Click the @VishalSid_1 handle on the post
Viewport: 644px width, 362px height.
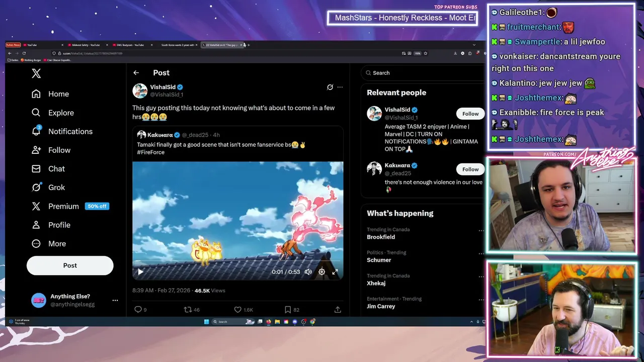click(x=167, y=95)
